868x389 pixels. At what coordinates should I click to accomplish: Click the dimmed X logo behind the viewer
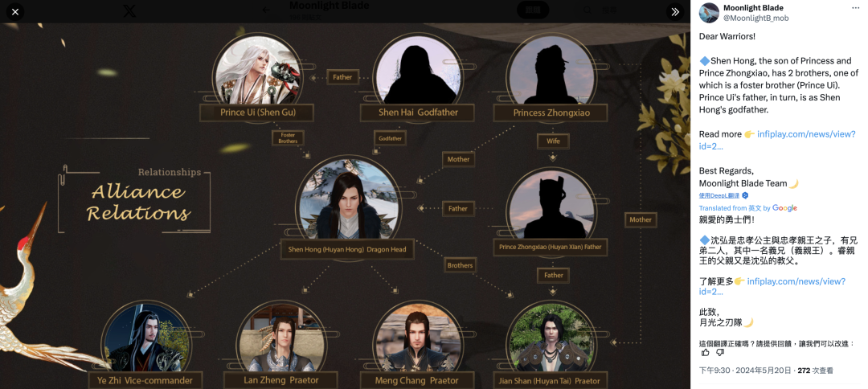click(129, 11)
